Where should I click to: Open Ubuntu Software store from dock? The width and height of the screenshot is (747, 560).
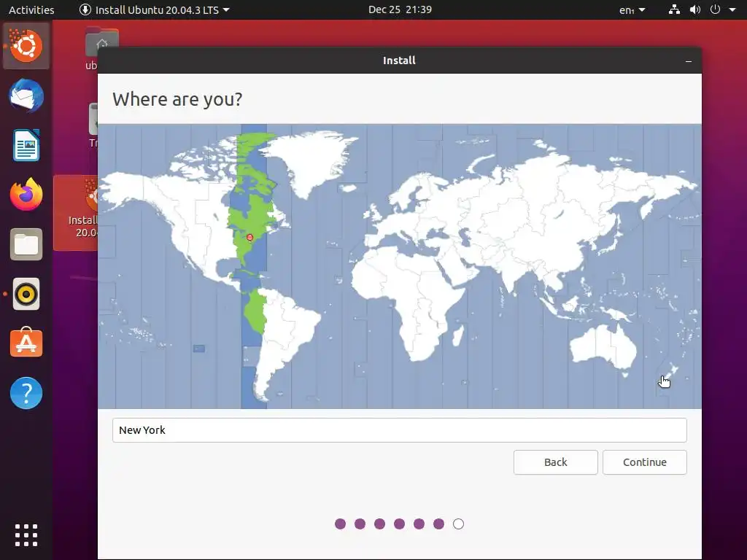26,343
